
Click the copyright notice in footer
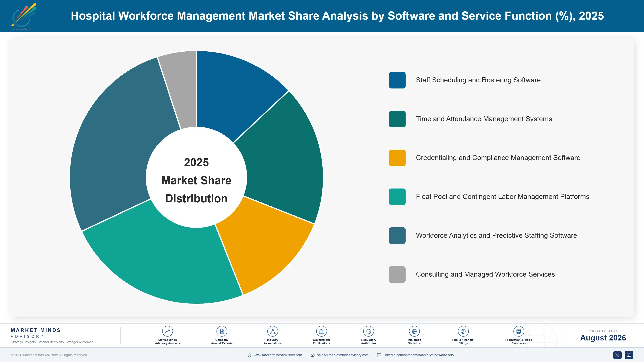49,355
